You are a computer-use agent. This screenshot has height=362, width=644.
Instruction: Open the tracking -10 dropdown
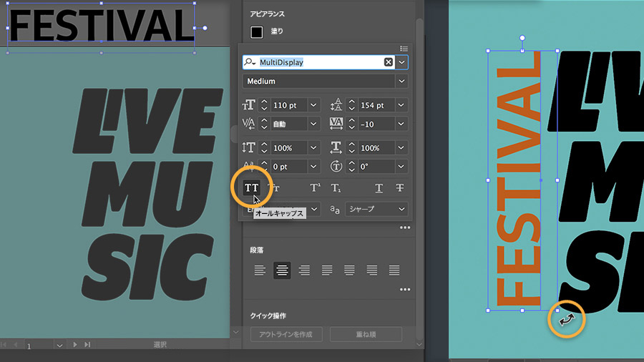tap(401, 124)
